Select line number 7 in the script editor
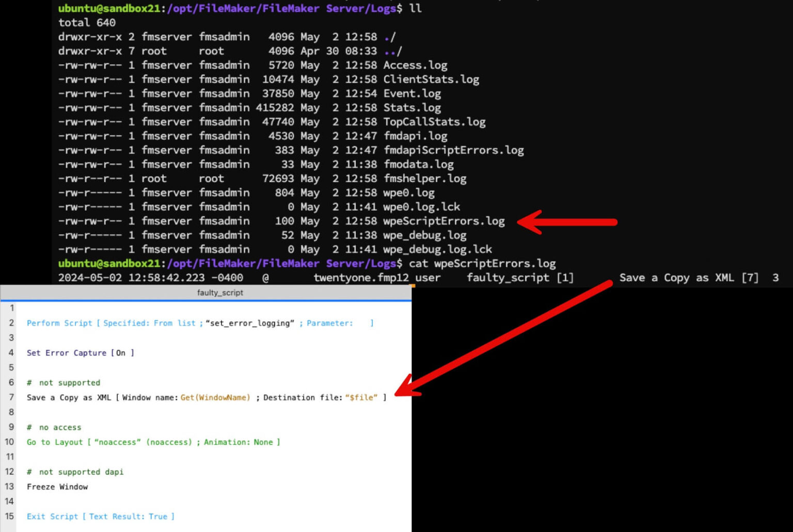The width and height of the screenshot is (793, 532). [11, 397]
